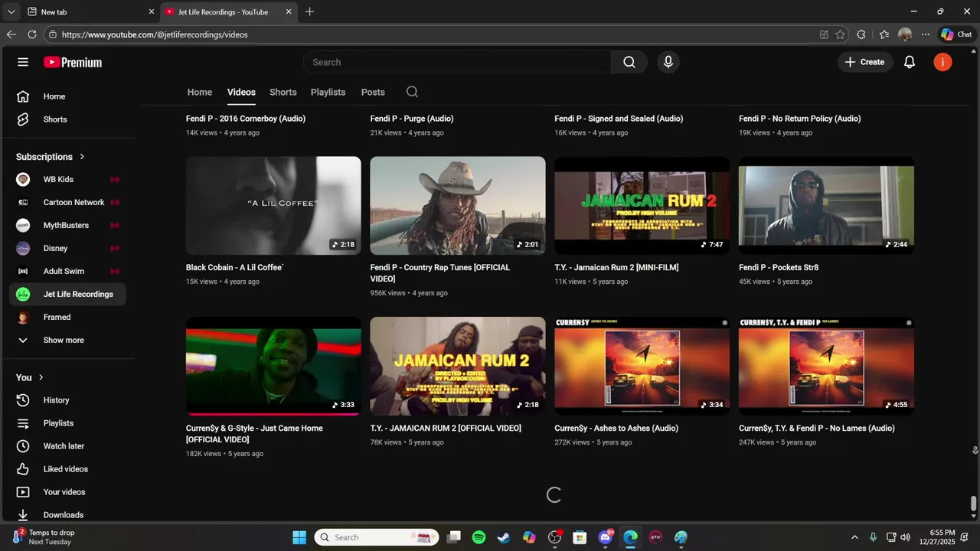Open Discord from the taskbar

606,537
